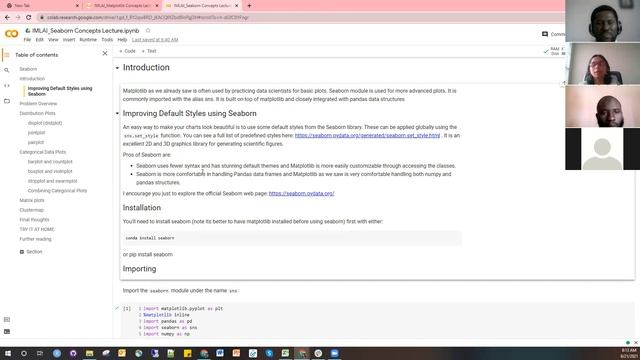Go to jointplot in table of contents
640x360 pixels.
(x=36, y=133)
